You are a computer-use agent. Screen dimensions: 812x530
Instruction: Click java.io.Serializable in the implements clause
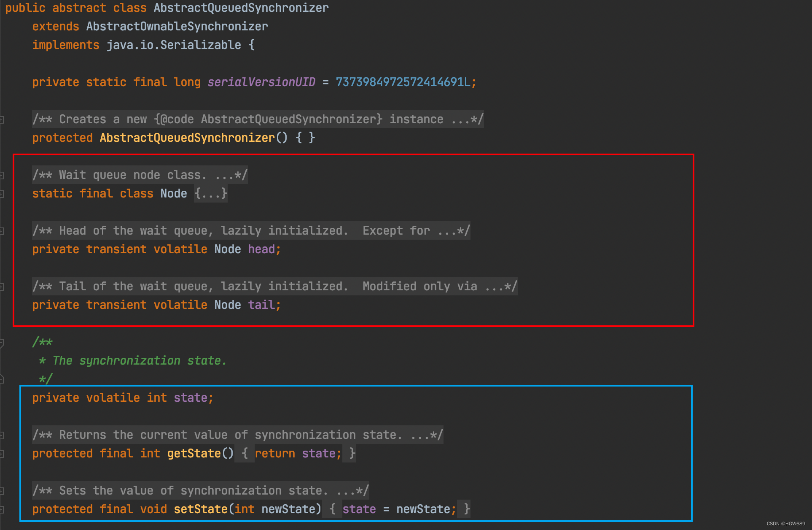point(174,45)
